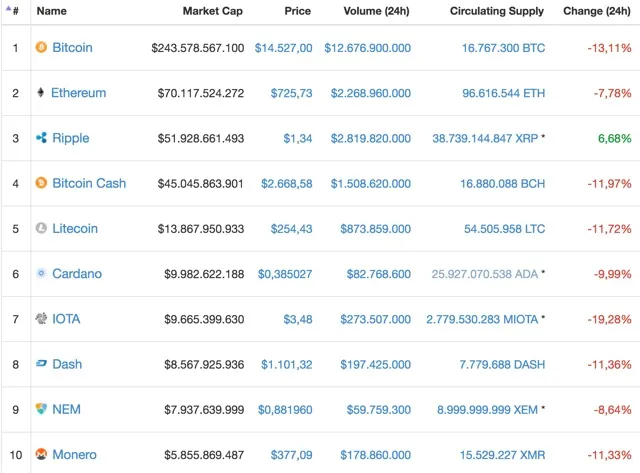Click supply 16.880.088 BCH
The width and height of the screenshot is (640, 473).
tap(502, 184)
